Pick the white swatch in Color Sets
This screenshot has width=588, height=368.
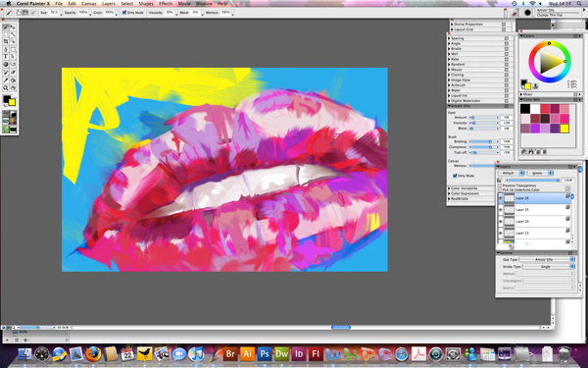pos(535,109)
